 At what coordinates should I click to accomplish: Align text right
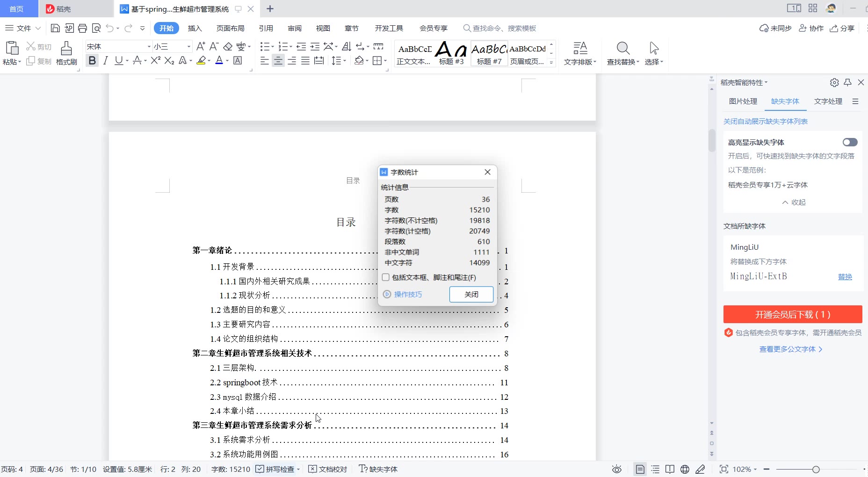292,60
